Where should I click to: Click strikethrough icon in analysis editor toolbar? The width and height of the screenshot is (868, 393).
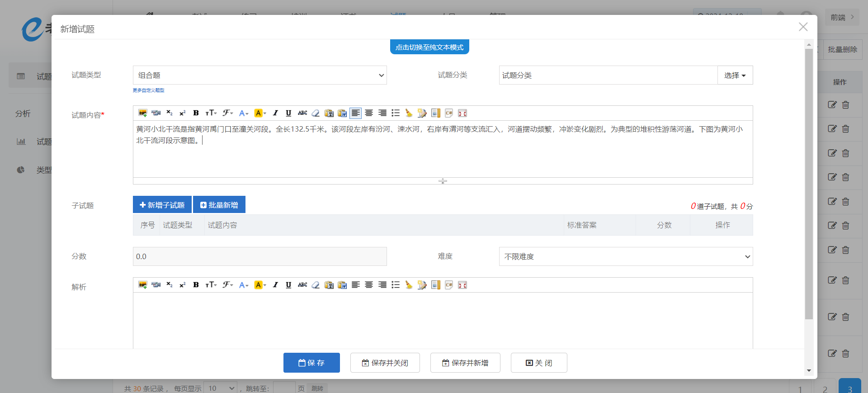(302, 285)
